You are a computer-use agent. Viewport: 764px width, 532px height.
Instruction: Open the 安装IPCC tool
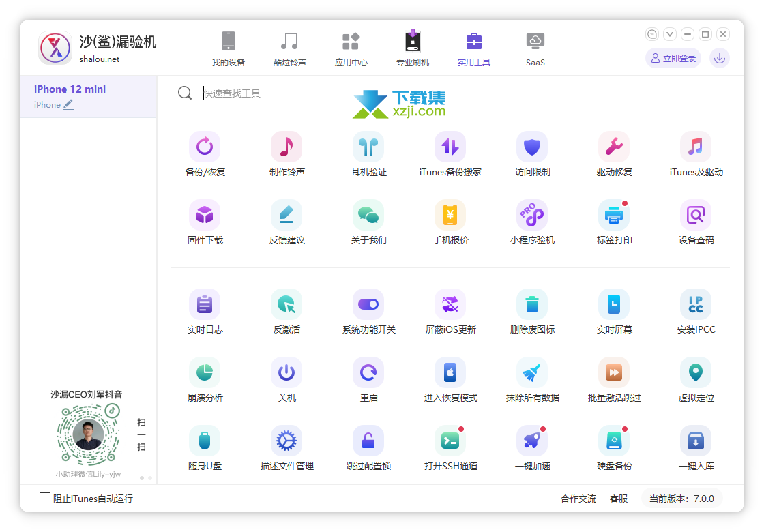point(696,304)
